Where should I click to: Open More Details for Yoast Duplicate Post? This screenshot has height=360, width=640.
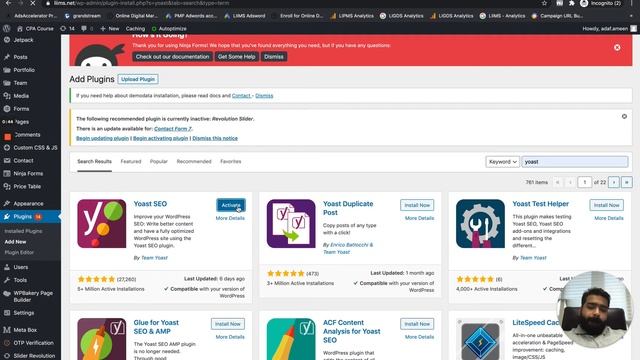point(419,218)
